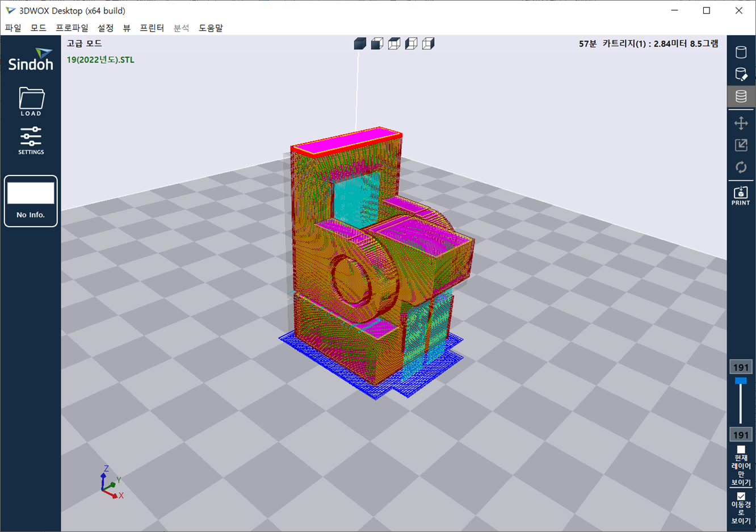Uncheck the show travel path checkbox
Viewport: 756px width, 532px height.
click(x=741, y=496)
